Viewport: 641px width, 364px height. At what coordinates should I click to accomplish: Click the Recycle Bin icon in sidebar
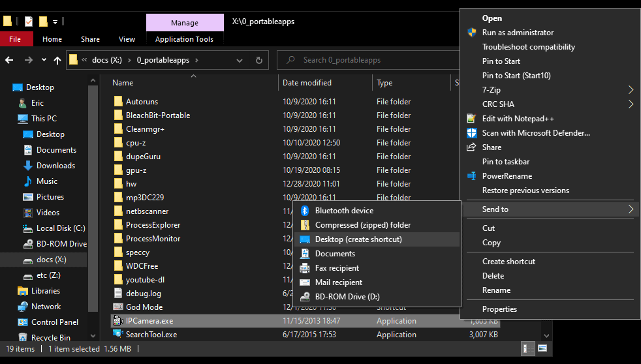pos(23,337)
